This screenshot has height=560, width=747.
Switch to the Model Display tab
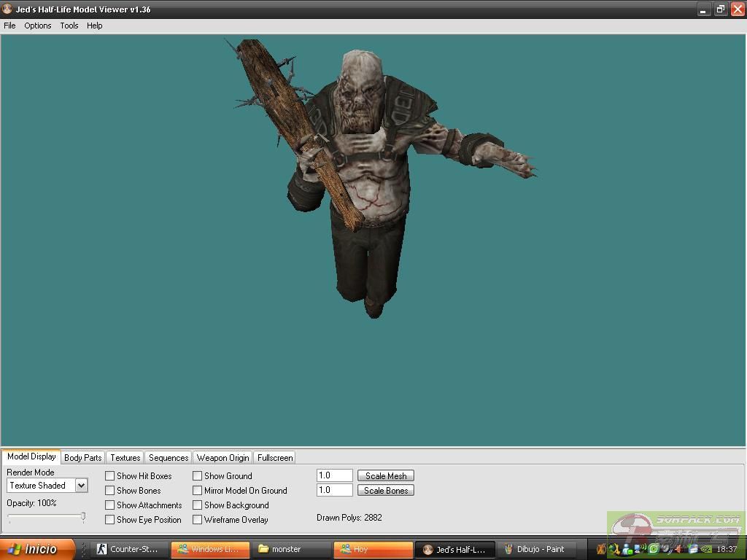click(31, 456)
